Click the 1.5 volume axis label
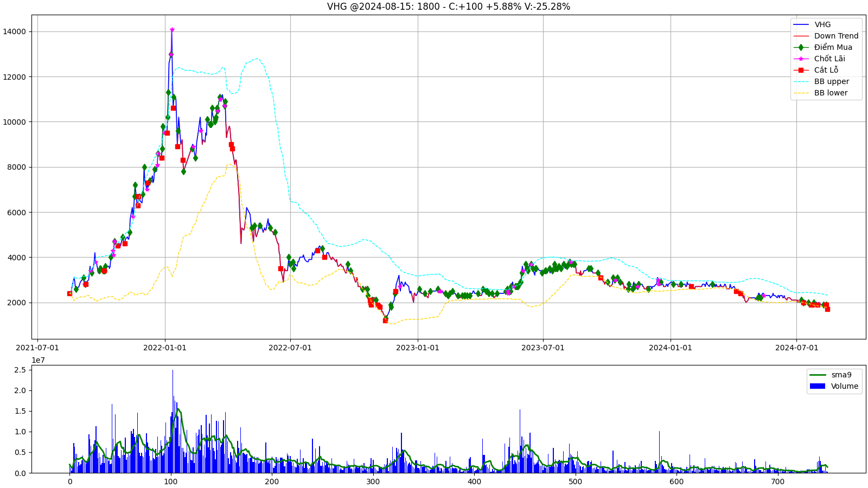868x488 pixels. click(20, 411)
